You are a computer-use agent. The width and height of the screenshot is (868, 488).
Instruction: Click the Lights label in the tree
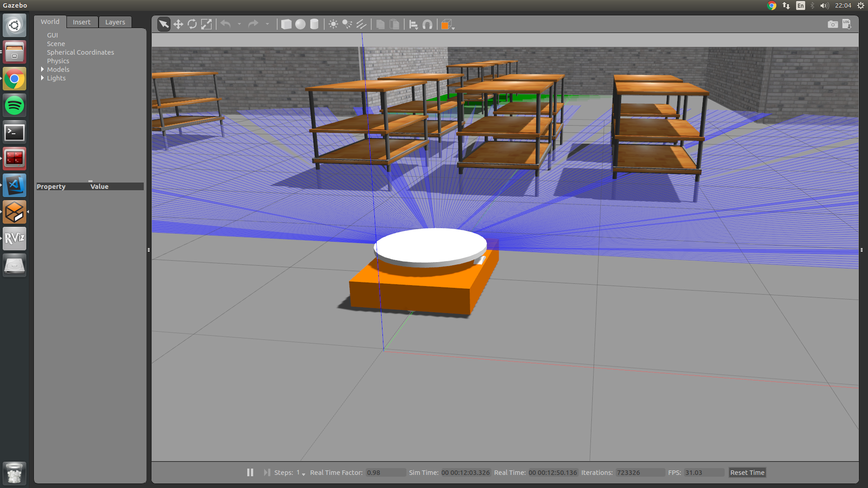coord(57,78)
